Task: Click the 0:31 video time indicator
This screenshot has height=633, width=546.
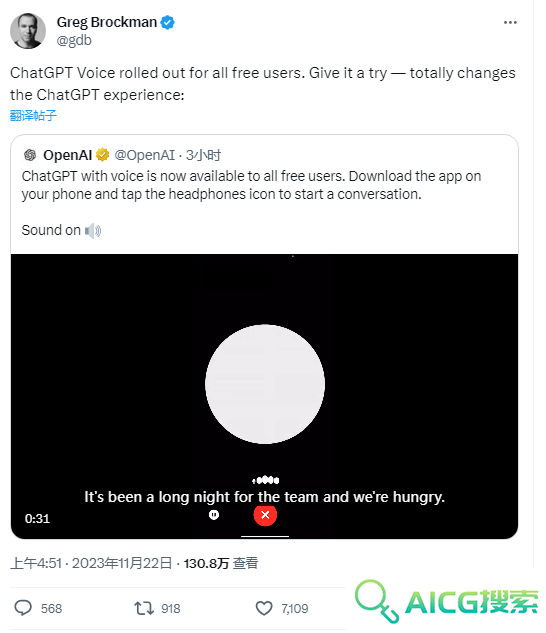Action: (37, 518)
